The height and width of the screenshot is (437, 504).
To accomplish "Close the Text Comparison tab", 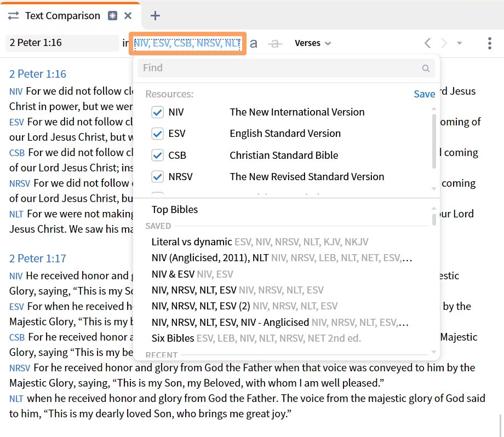I will point(128,16).
